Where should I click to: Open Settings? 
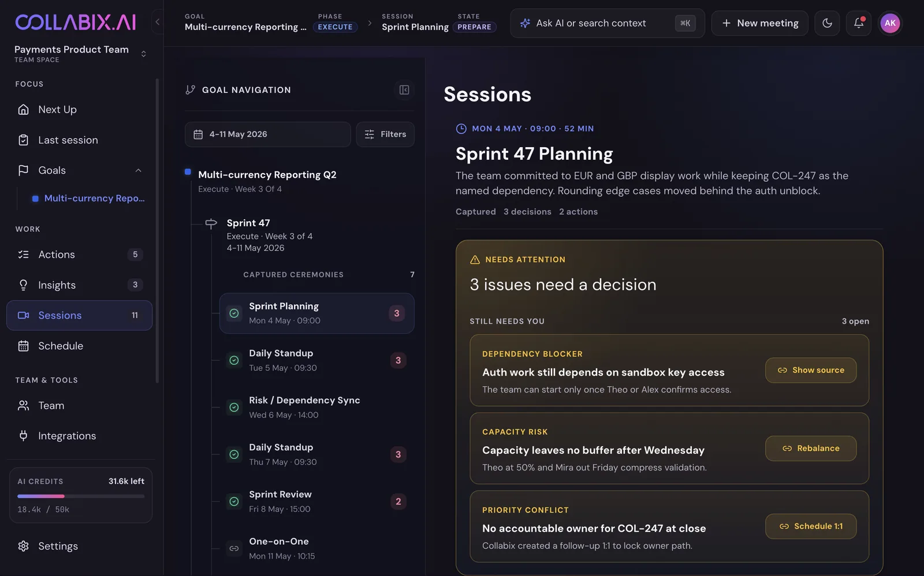(80, 546)
